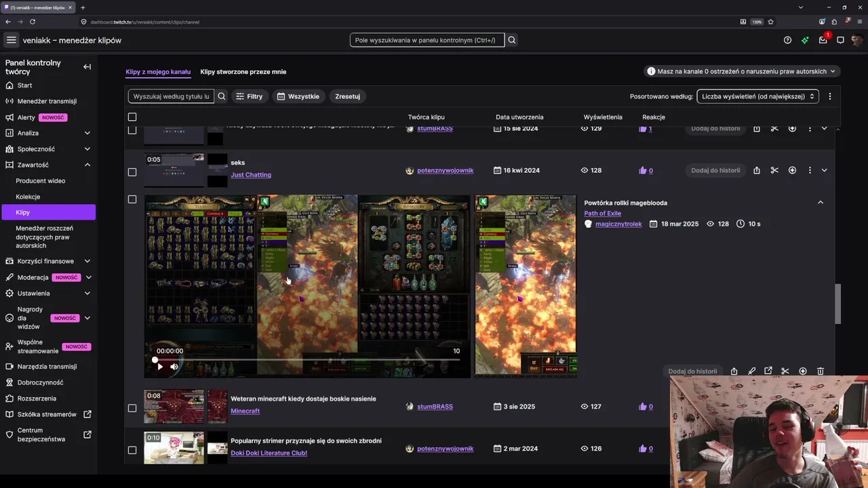
Task: Expand the seks clip row details
Action: point(825,170)
